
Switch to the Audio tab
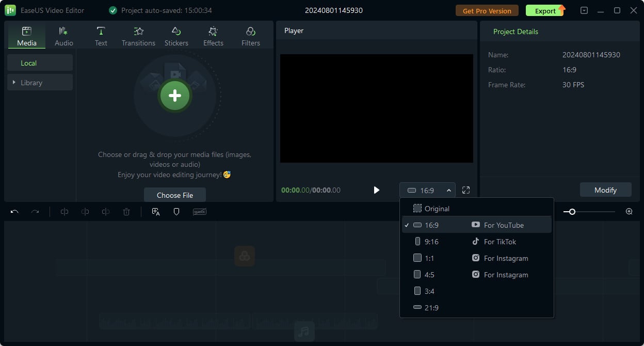click(x=64, y=36)
